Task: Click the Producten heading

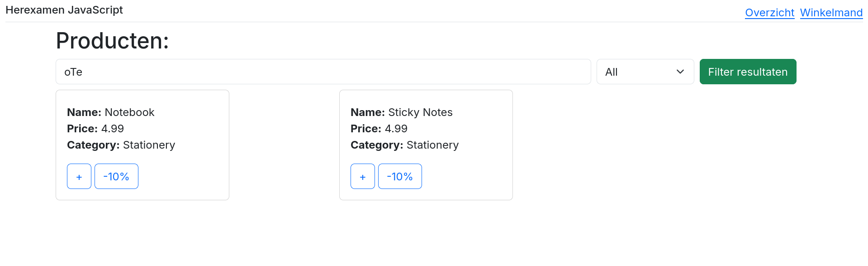Action: [112, 41]
